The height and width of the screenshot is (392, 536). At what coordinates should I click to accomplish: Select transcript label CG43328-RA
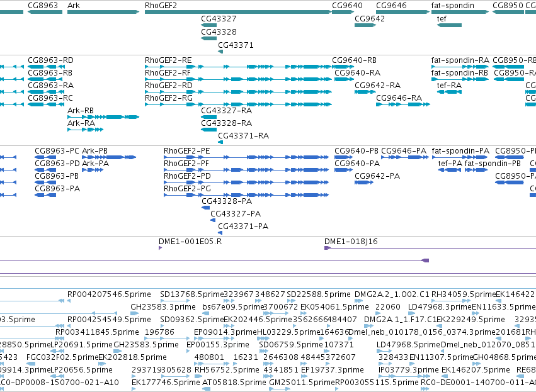coord(226,123)
